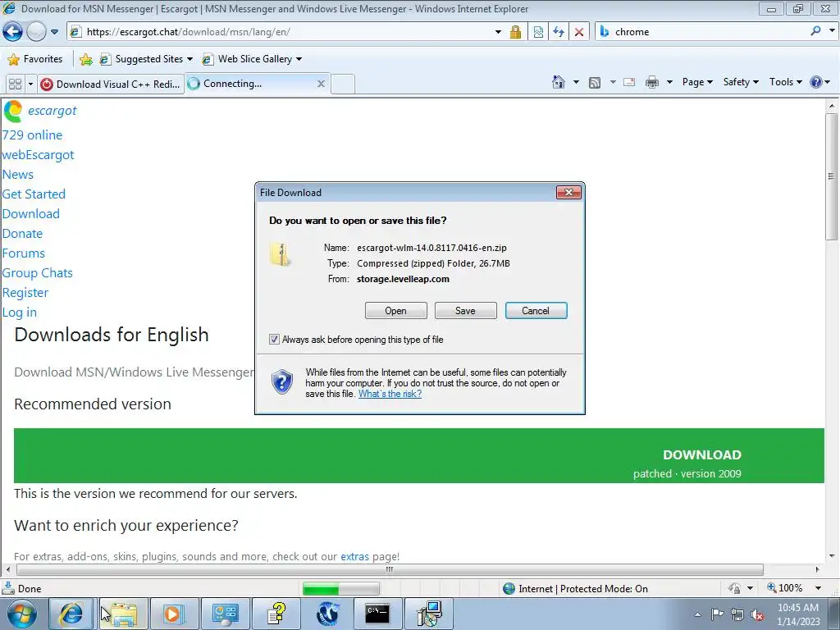Click the Compatibility View icon
The image size is (840, 630).
tap(538, 32)
